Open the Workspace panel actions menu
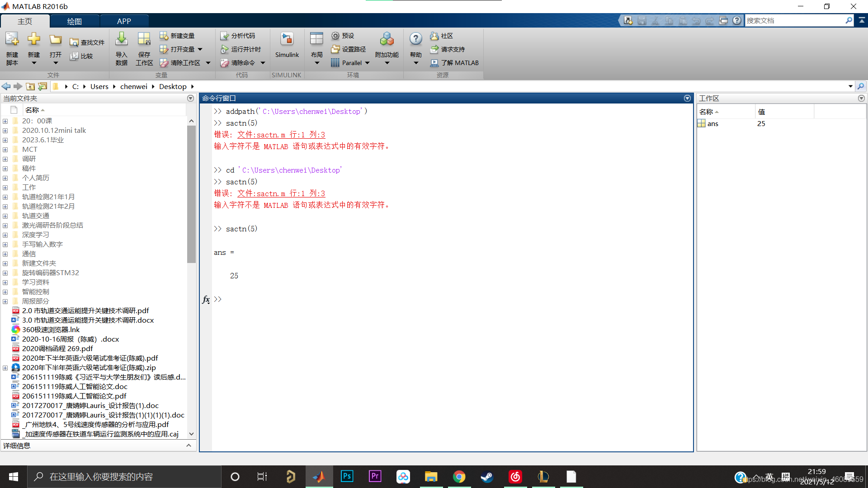Screen dimensions: 868x488 [861, 98]
